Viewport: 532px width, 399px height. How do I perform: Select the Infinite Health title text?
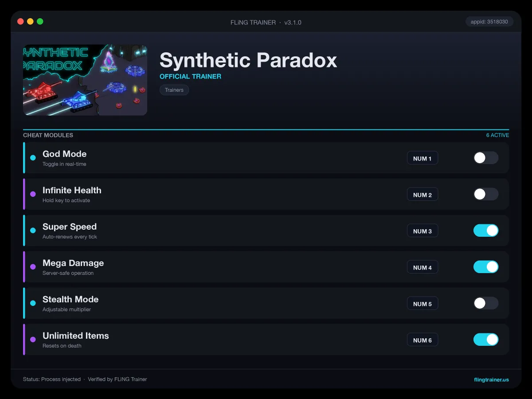coord(72,190)
